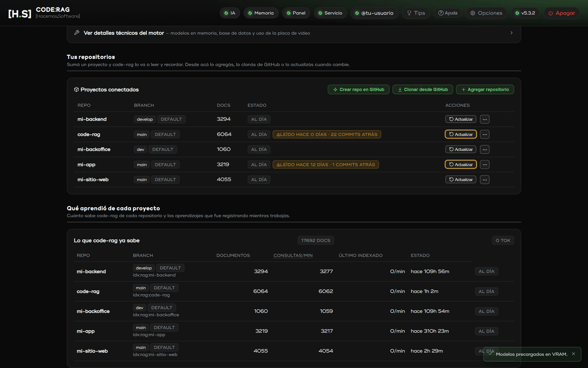Image resolution: width=588 pixels, height=368 pixels.
Task: Click the mi-sitio-web repo name in Proyectos conectados
Action: 93,180
